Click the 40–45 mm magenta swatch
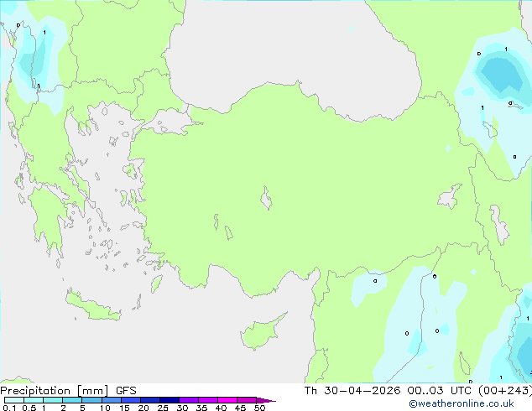The image size is (532, 411). (x=227, y=400)
